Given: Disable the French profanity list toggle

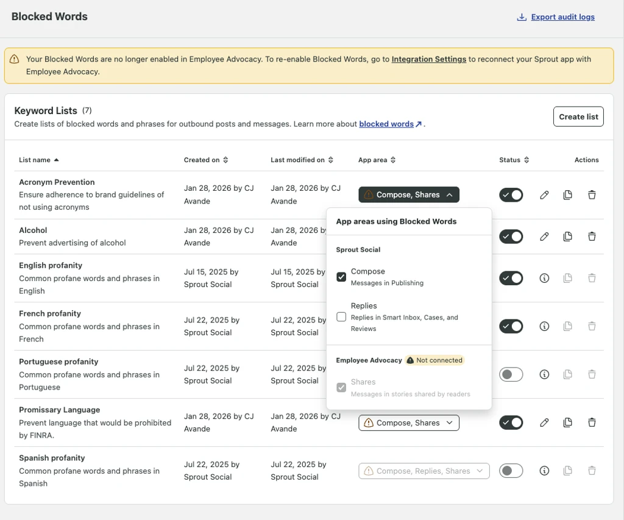Looking at the screenshot, I should click(511, 326).
